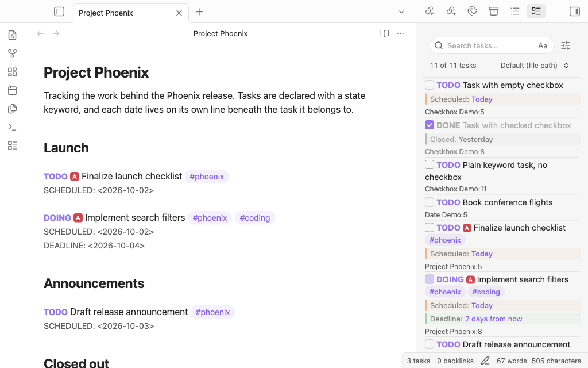Click priority A badge on Implement search filters in editor
Image resolution: width=588 pixels, height=368 pixels.
pos(78,218)
